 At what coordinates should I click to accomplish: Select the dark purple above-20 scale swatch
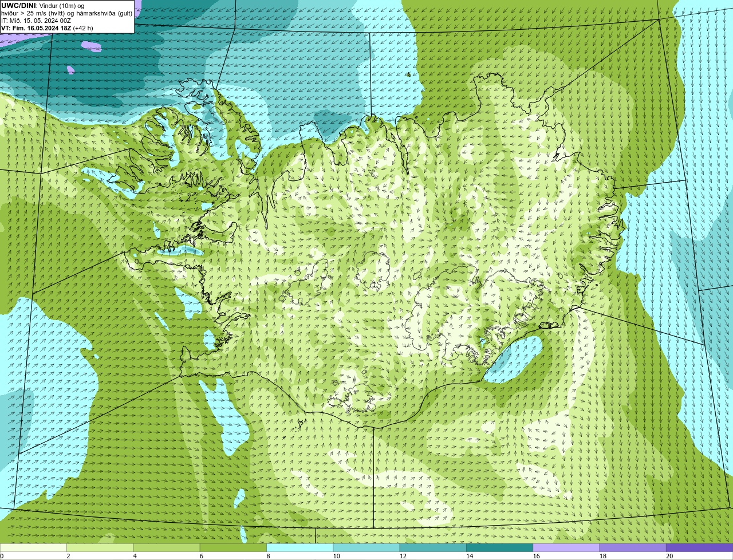click(x=699, y=547)
